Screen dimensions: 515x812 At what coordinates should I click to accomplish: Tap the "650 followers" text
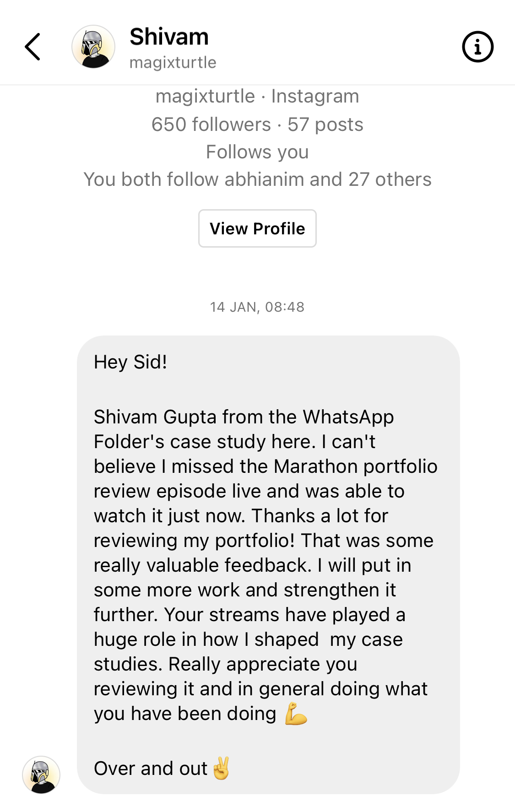tap(211, 125)
